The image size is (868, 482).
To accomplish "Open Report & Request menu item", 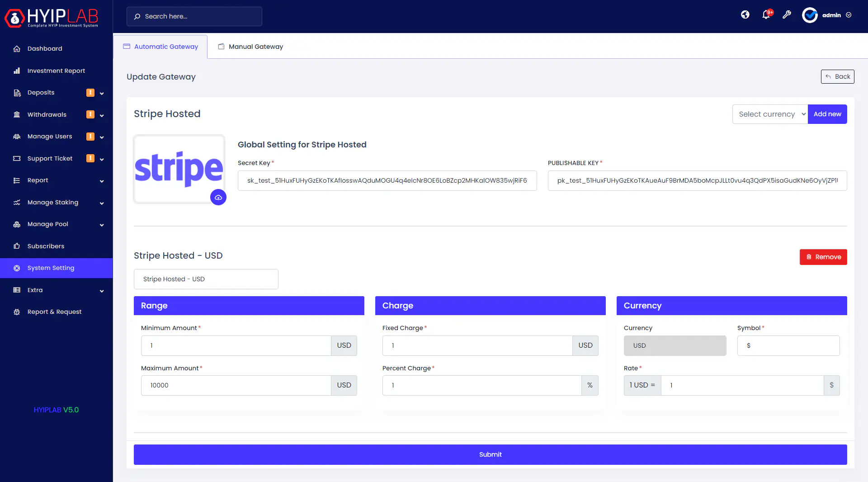I will [57, 312].
